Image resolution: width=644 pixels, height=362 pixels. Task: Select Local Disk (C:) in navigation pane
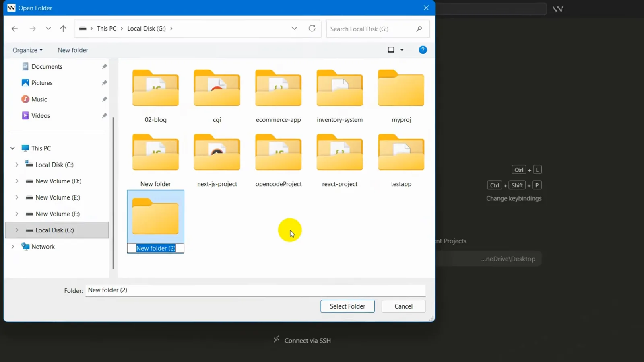click(54, 165)
